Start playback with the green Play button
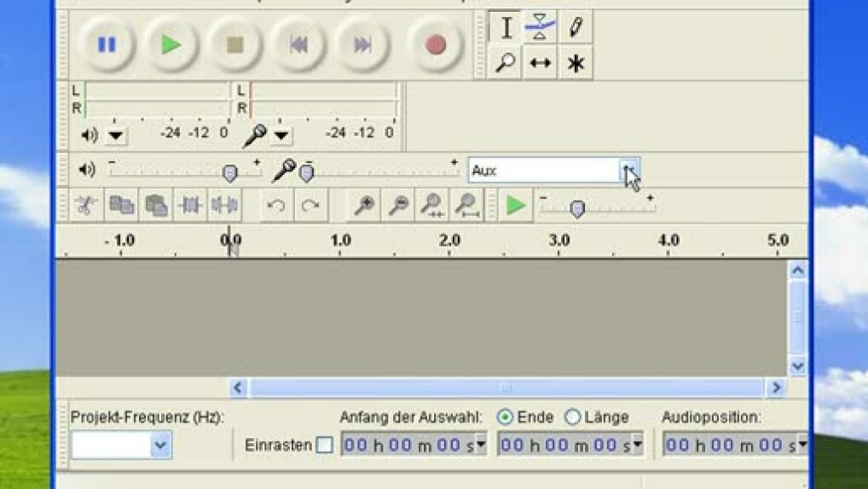The width and height of the screenshot is (868, 489). click(171, 44)
